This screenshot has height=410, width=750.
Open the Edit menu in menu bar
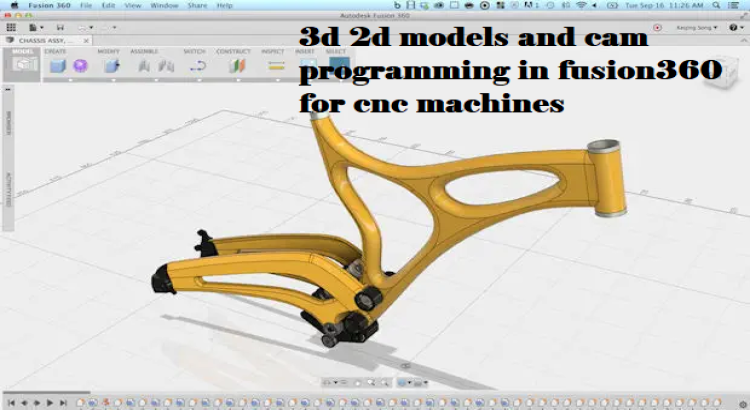coord(109,5)
